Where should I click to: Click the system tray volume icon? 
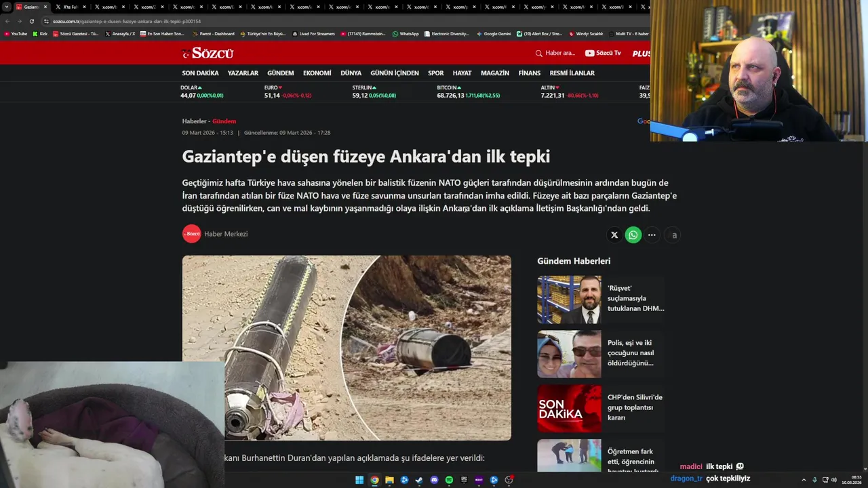pyautogui.click(x=833, y=480)
